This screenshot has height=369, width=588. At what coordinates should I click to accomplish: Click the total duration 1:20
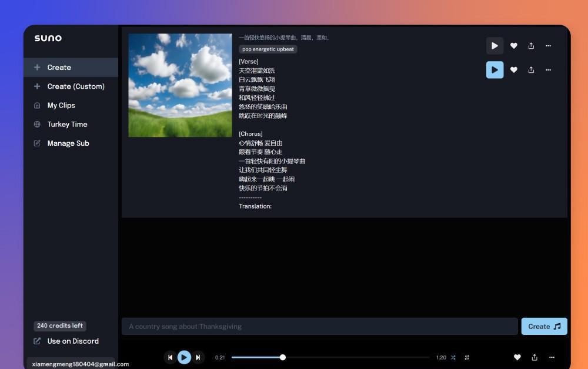coord(442,358)
